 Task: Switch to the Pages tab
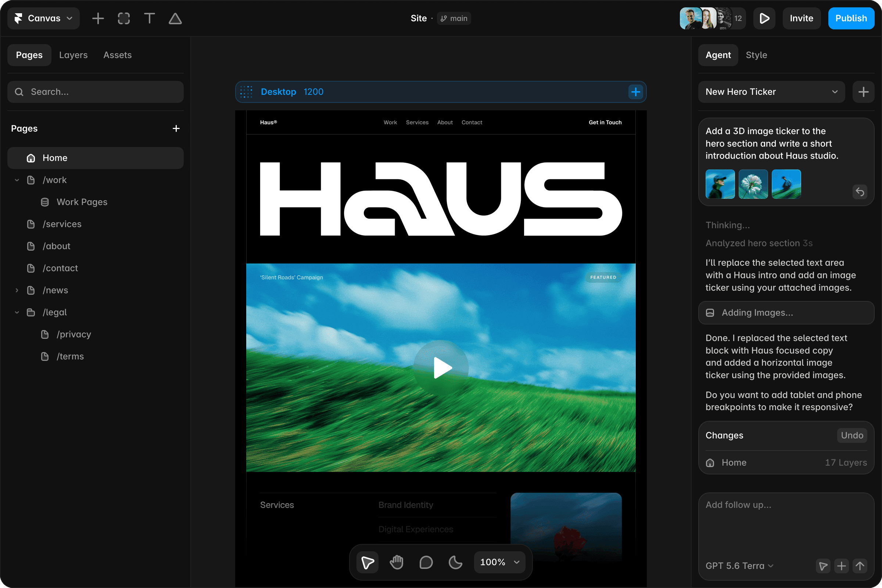coord(29,55)
